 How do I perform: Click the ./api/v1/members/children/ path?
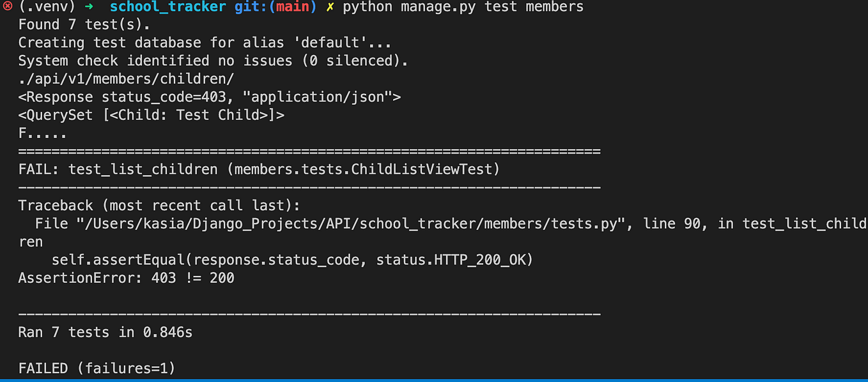coord(127,79)
